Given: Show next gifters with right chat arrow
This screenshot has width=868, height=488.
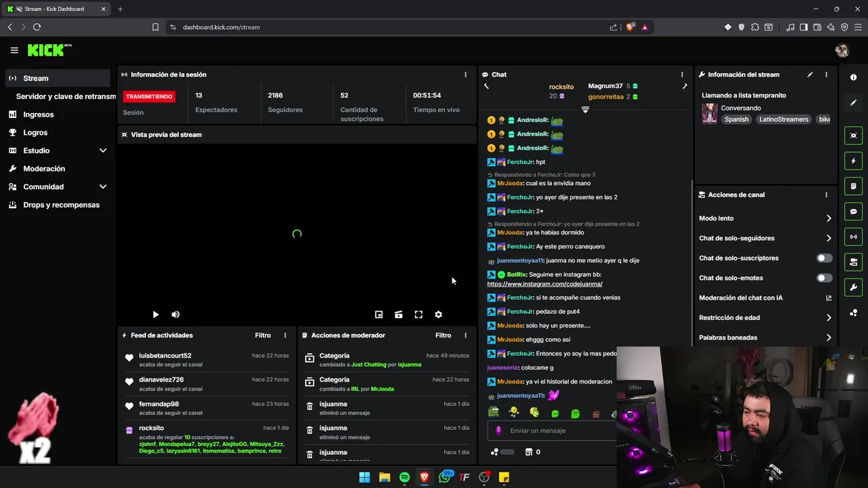Looking at the screenshot, I should [684, 86].
